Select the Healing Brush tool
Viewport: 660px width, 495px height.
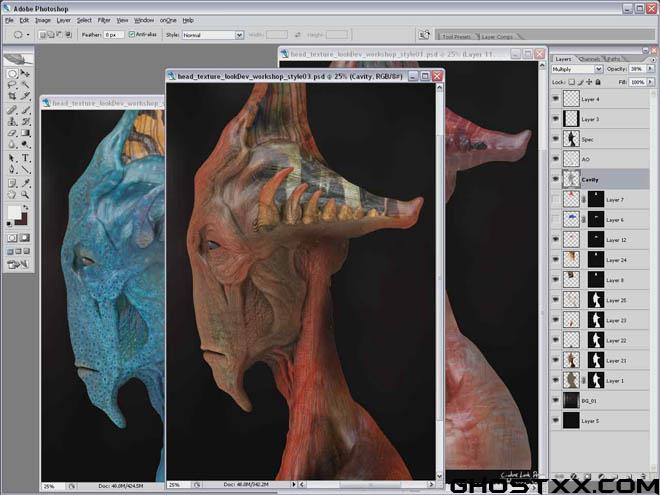12,110
